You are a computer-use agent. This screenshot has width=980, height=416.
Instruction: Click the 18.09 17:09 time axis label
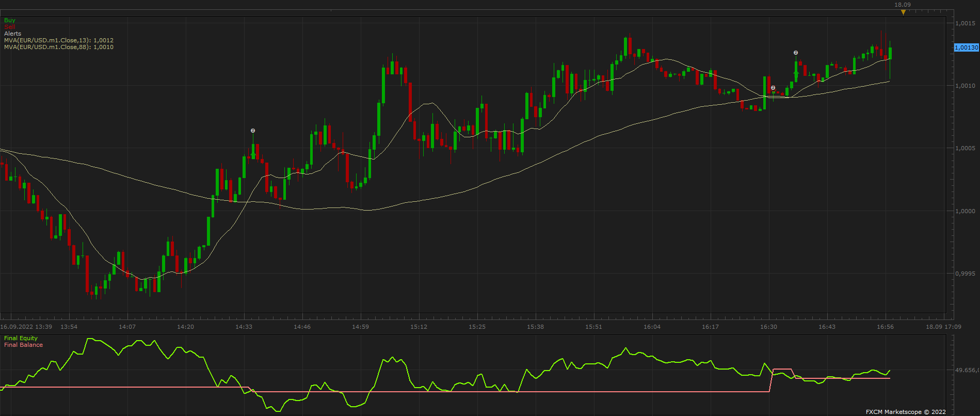tap(943, 327)
